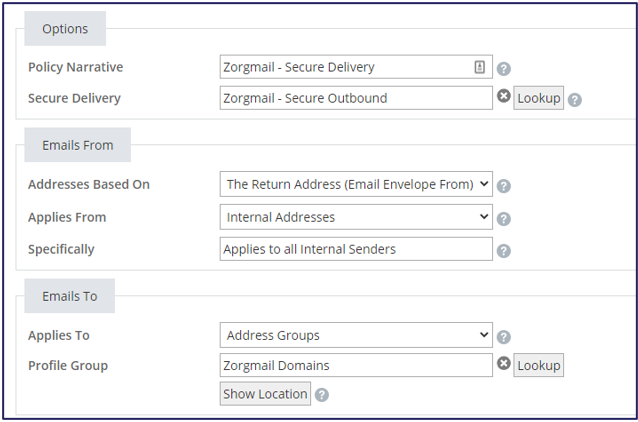
Task: Select the Emails From section header
Action: pos(78,145)
